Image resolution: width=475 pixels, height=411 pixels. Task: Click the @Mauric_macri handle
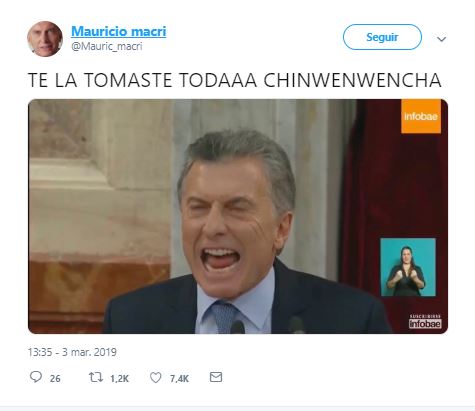coord(107,46)
